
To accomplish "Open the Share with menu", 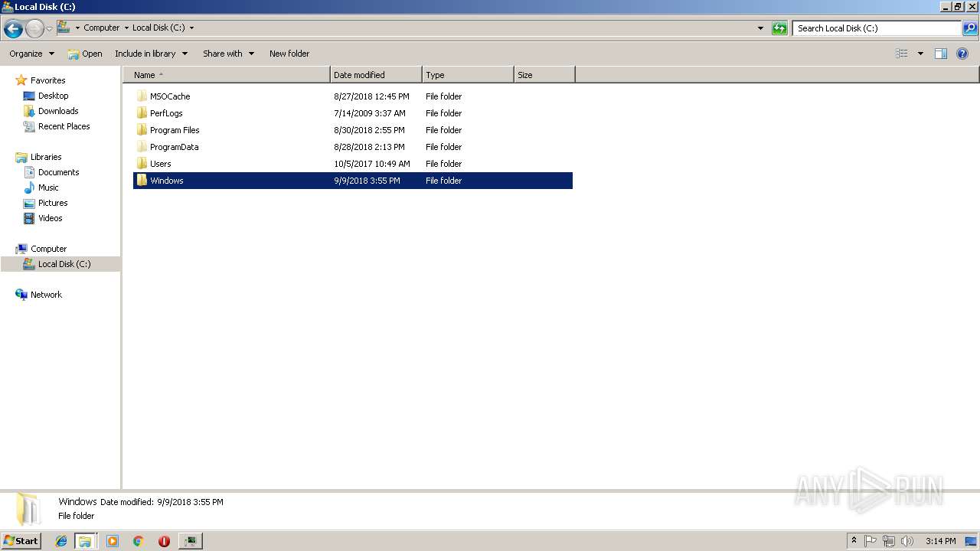I will coord(228,54).
